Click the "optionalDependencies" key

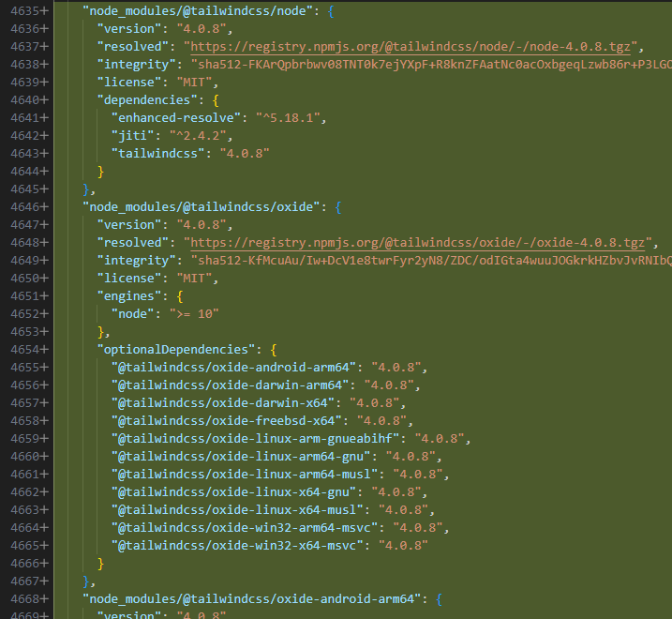[x=176, y=349]
